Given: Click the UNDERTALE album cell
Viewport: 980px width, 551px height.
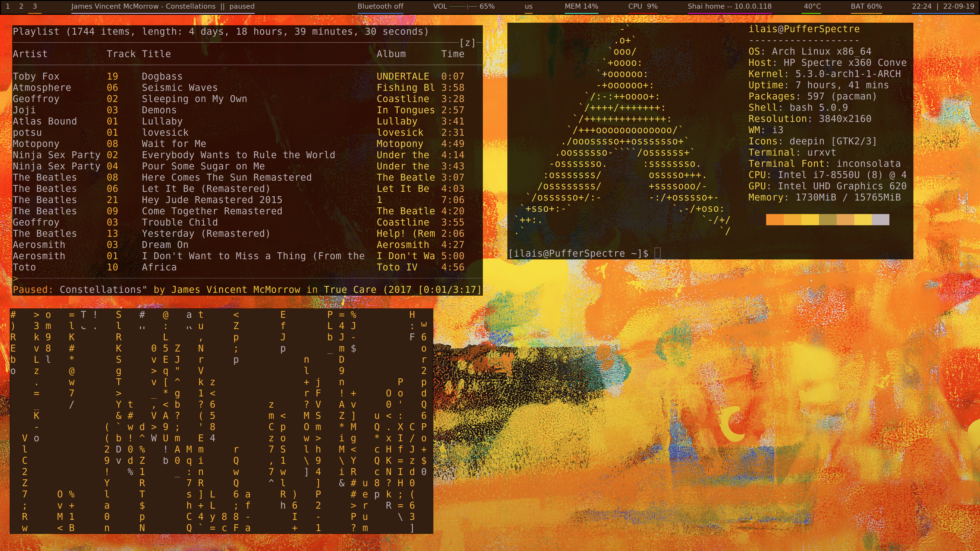Looking at the screenshot, I should point(402,77).
